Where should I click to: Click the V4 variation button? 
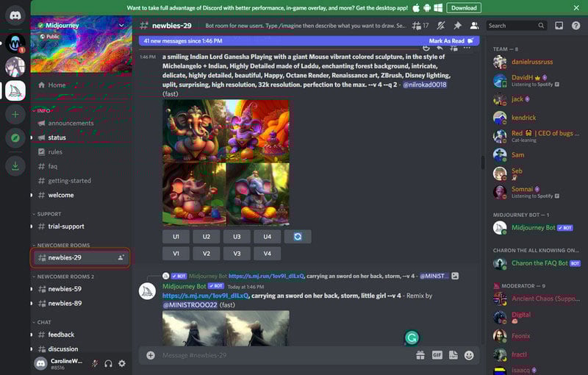(x=267, y=254)
